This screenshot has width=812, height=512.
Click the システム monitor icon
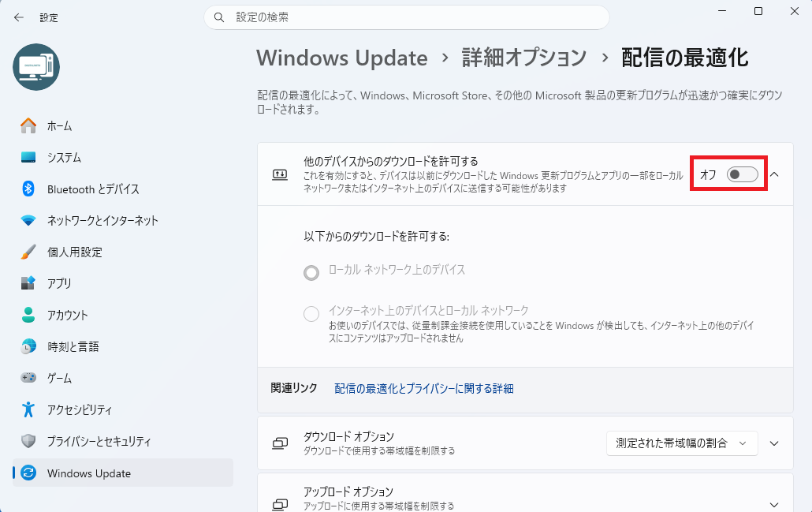(x=28, y=158)
